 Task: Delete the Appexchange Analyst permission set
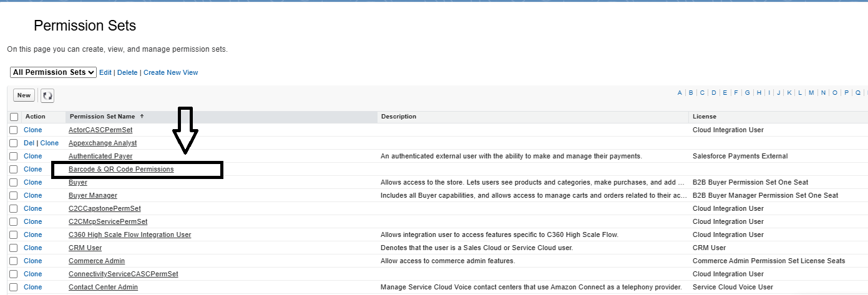pyautogui.click(x=29, y=143)
